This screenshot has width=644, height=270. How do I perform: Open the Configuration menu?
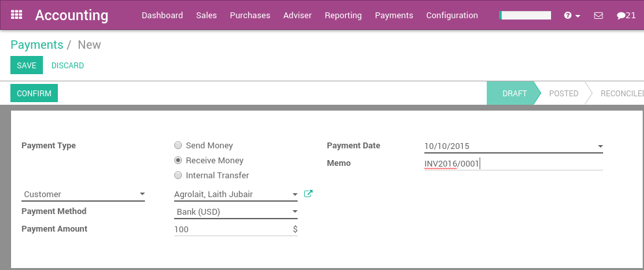click(452, 16)
